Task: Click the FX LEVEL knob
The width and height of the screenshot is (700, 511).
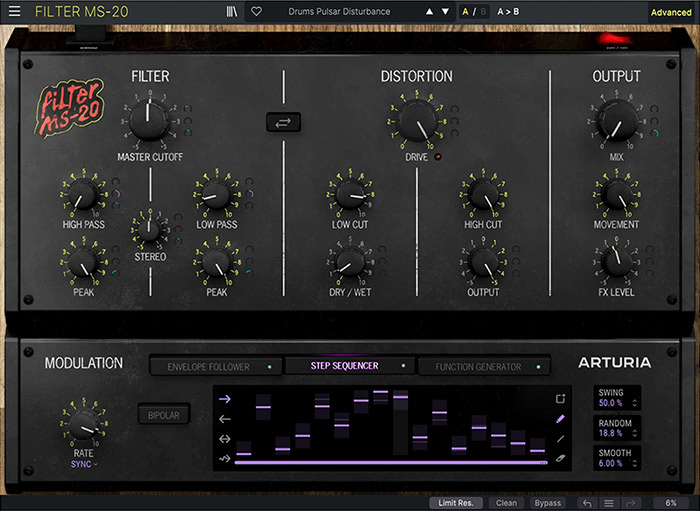Action: tap(617, 262)
